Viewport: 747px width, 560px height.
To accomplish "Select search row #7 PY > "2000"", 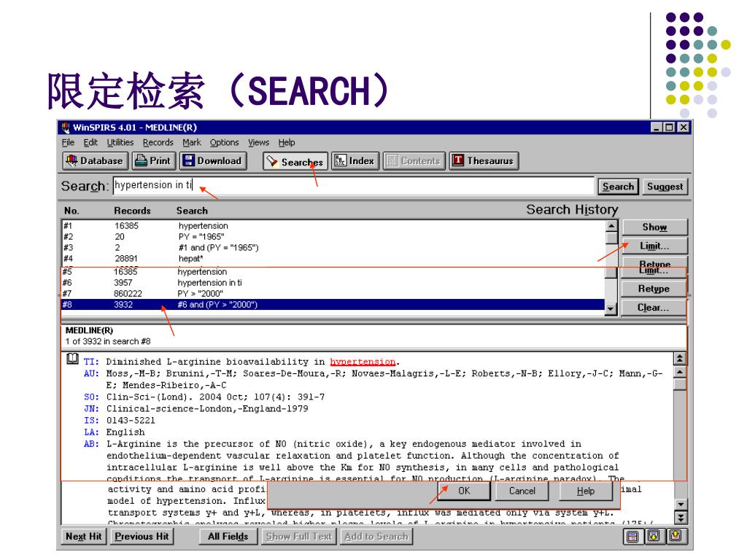I will point(333,294).
